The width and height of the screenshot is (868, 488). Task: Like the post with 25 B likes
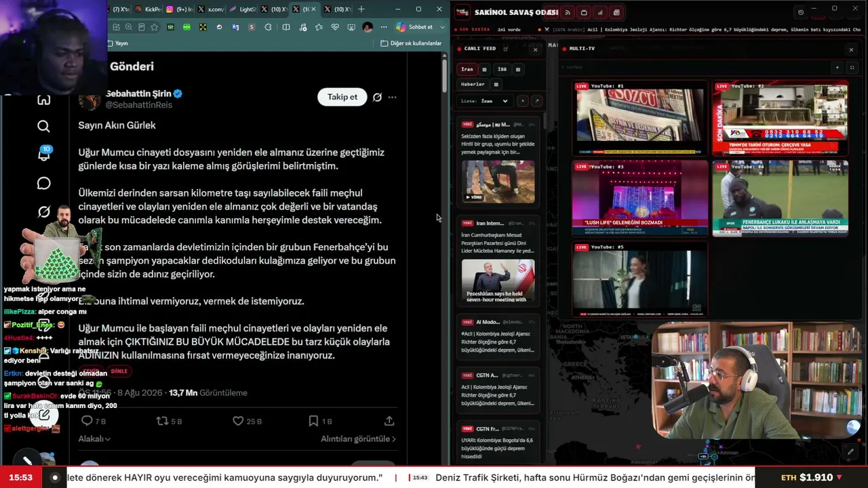click(247, 421)
